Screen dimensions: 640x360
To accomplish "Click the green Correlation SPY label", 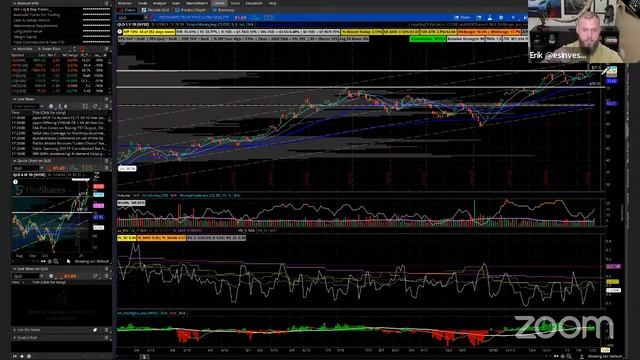I will click(x=428, y=39).
